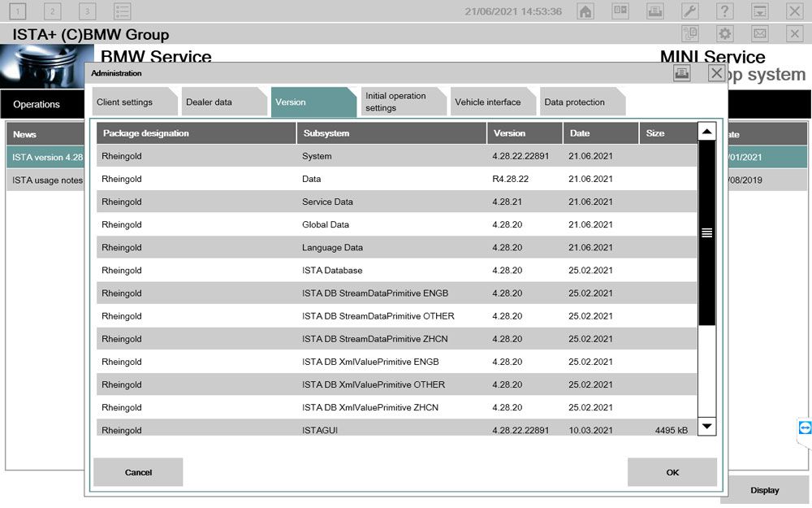Select the ISTA version 4.28 news row
Image resolution: width=812 pixels, height=508 pixels.
pyautogui.click(x=45, y=157)
